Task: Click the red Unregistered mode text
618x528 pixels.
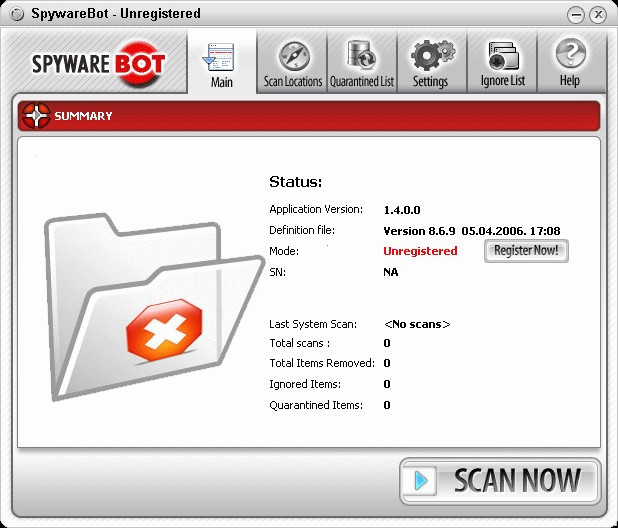Action: [x=420, y=251]
